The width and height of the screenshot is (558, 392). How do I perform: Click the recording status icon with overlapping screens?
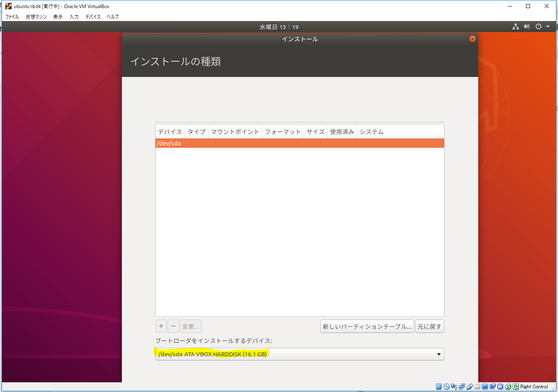point(492,387)
